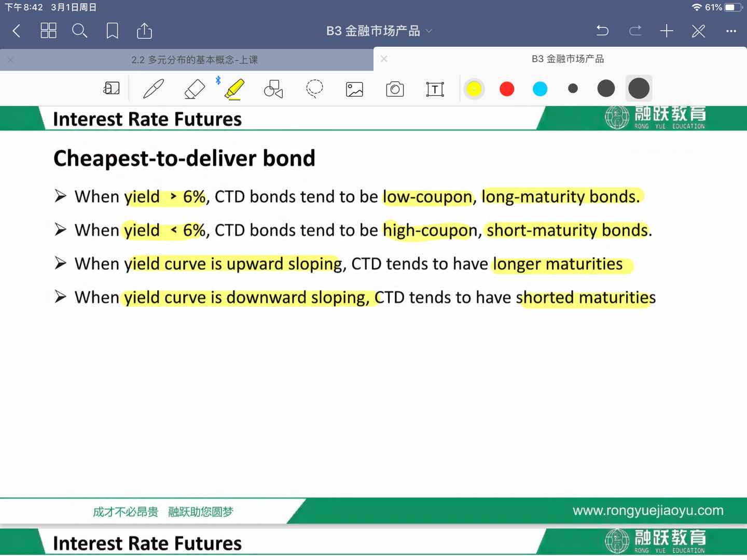Undo the last annotation

pos(602,31)
